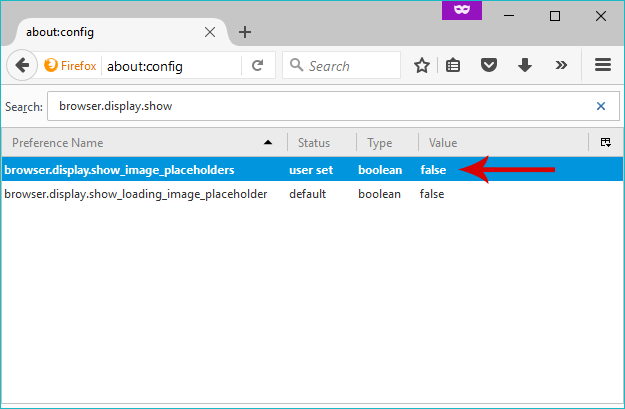The width and height of the screenshot is (625, 409).
Task: Click the private browsing mask indicator
Action: point(462,10)
